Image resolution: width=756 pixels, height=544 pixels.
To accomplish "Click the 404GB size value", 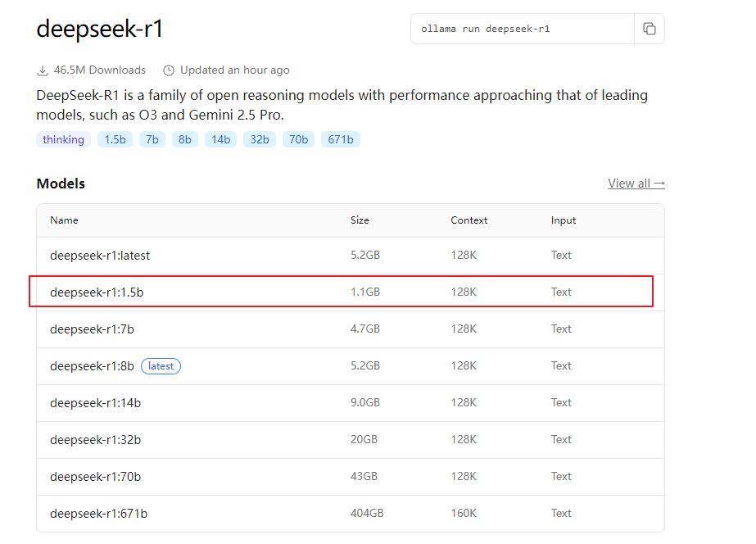I will [367, 513].
